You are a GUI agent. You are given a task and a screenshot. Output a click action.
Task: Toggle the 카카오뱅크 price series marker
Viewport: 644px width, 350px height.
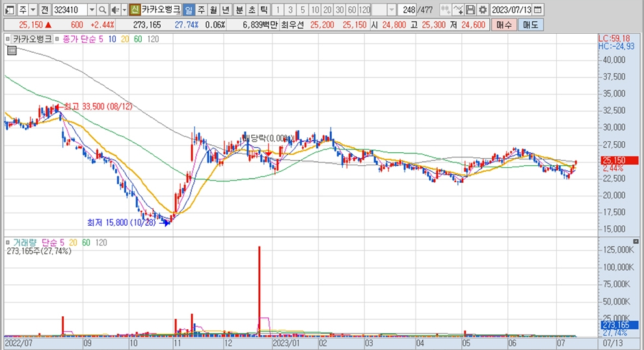point(8,39)
